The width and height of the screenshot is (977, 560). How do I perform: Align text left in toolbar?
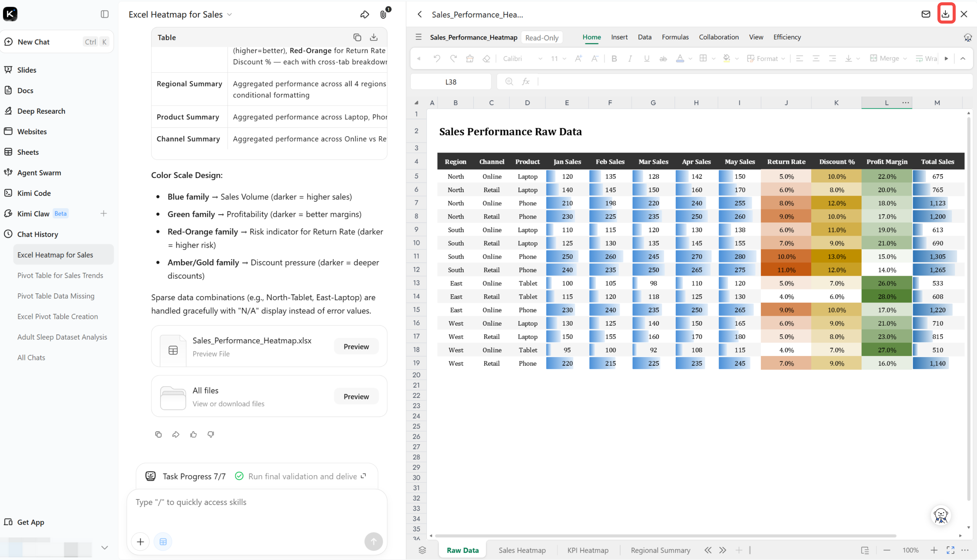click(x=799, y=59)
